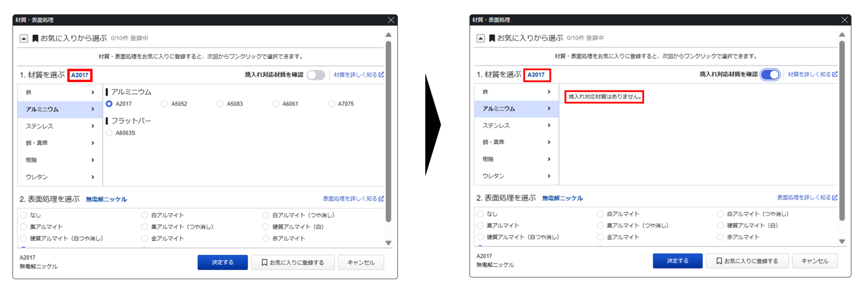Image resolution: width=868 pixels, height=291 pixels.
Task: Select 白アルマイト(つや消し) in left dialog
Action: pyautogui.click(x=267, y=215)
